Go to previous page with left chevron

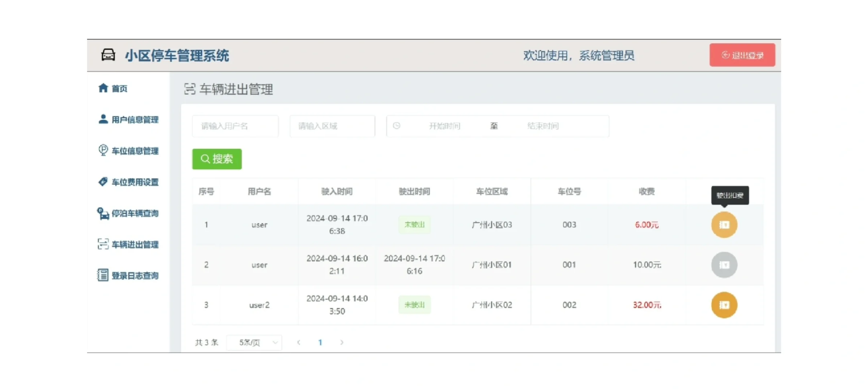299,342
